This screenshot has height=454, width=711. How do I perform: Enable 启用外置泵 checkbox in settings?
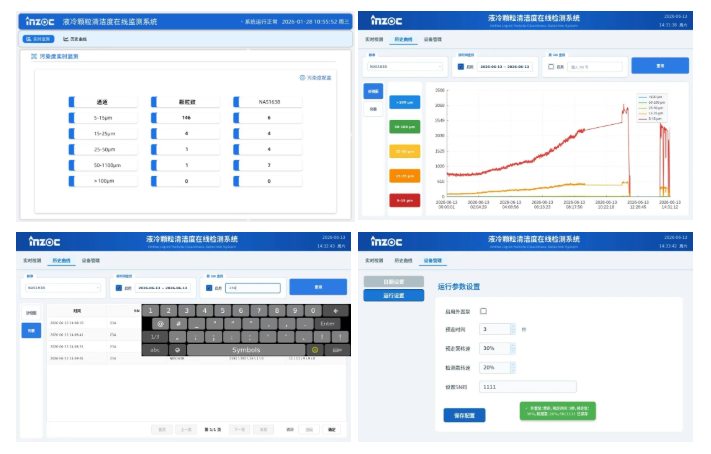coord(483,311)
